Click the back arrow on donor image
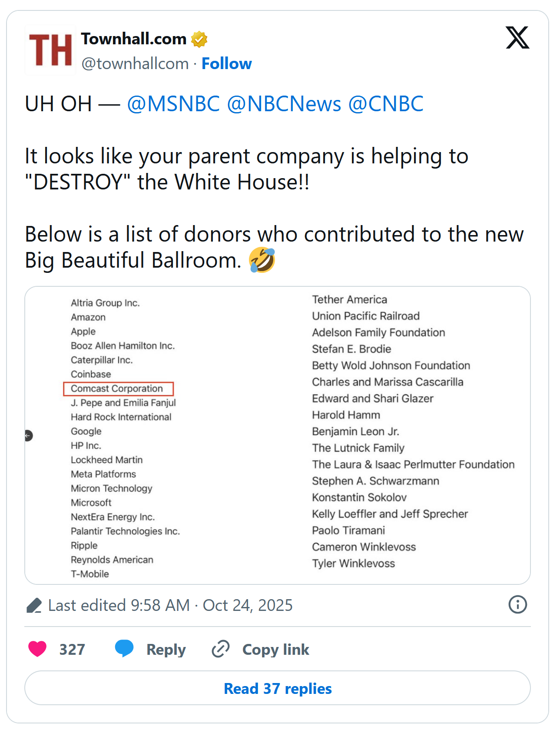This screenshot has width=560, height=733. (x=28, y=435)
